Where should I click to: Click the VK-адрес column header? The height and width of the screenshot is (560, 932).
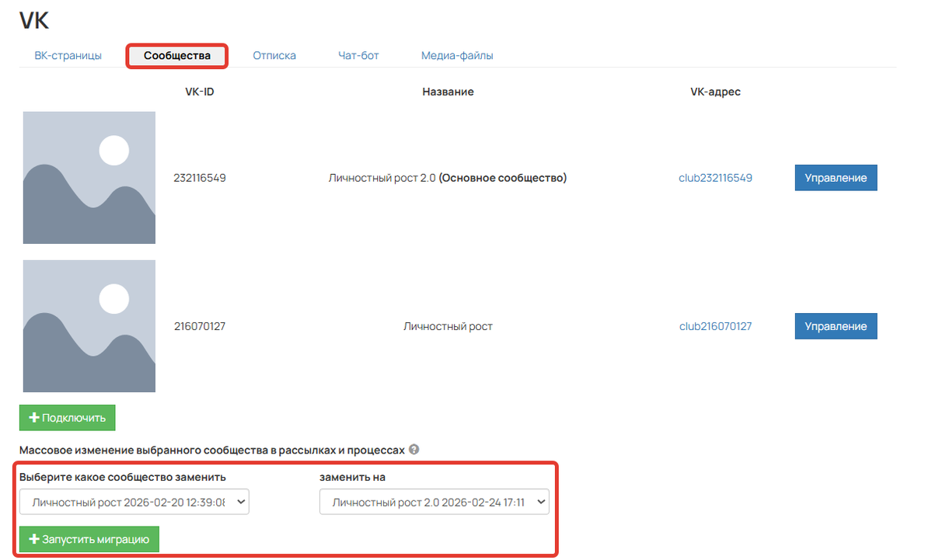(715, 92)
